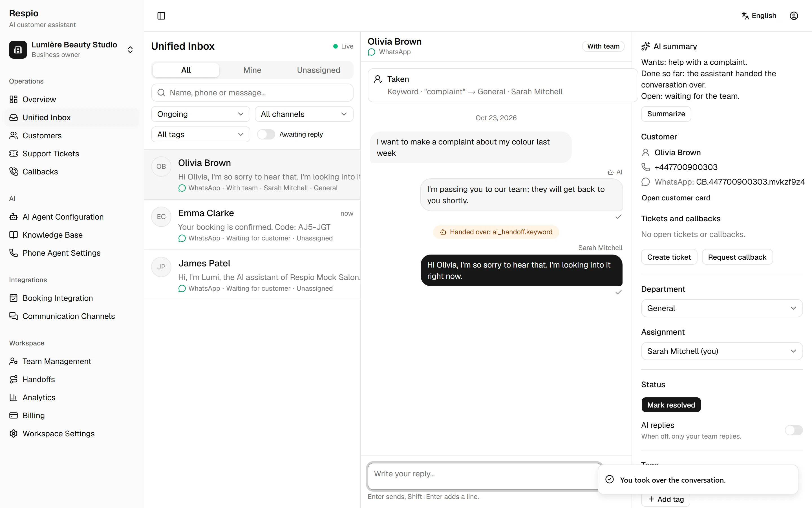
Task: Click the Handoffs route icon
Action: click(14, 379)
